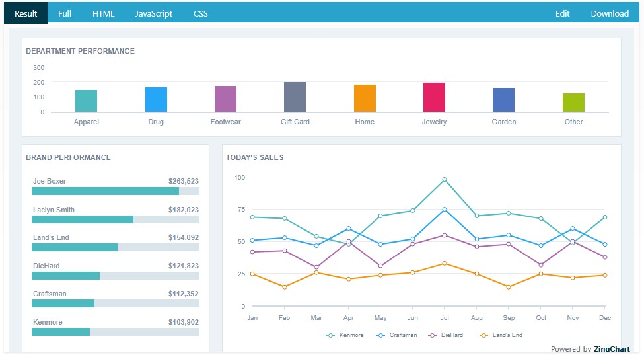
Task: Click the Apparel axis label
Action: (87, 122)
